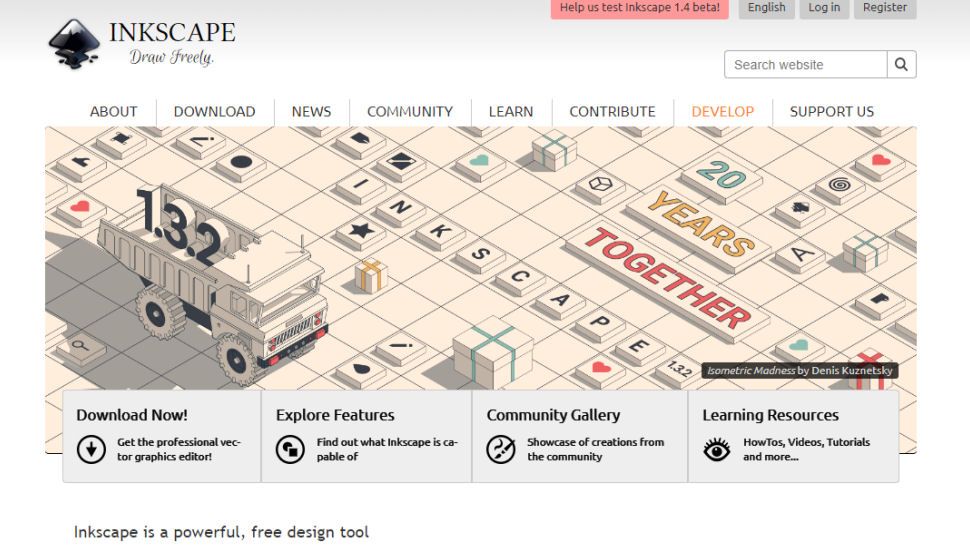970x545 pixels.
Task: Select the Develop menu item
Action: (x=722, y=112)
